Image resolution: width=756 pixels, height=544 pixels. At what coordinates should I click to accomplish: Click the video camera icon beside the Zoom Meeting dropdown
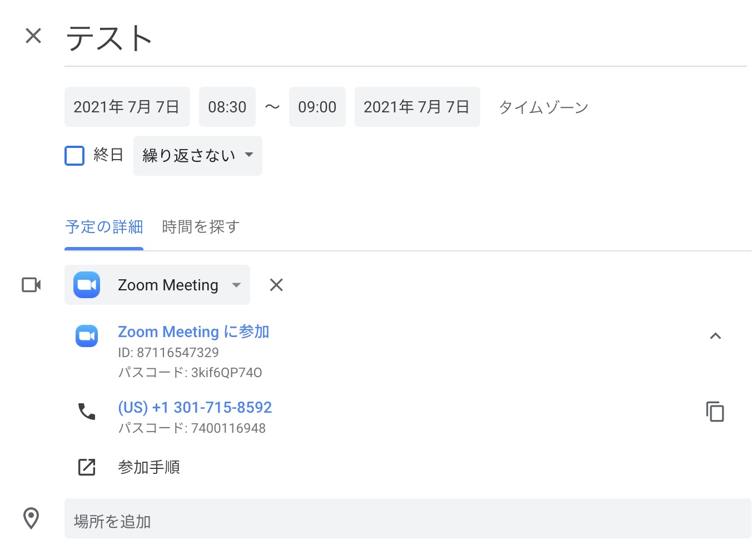[31, 285]
